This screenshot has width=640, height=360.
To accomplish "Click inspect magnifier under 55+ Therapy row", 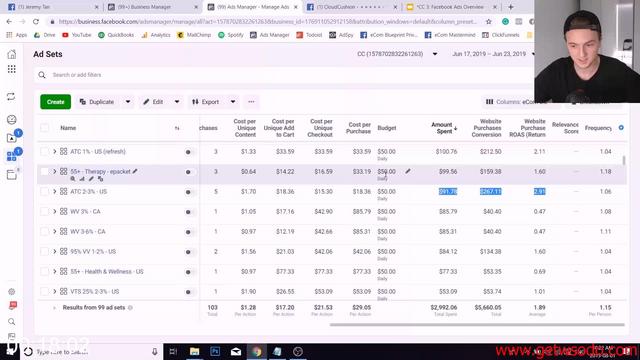I will click(x=73, y=179).
